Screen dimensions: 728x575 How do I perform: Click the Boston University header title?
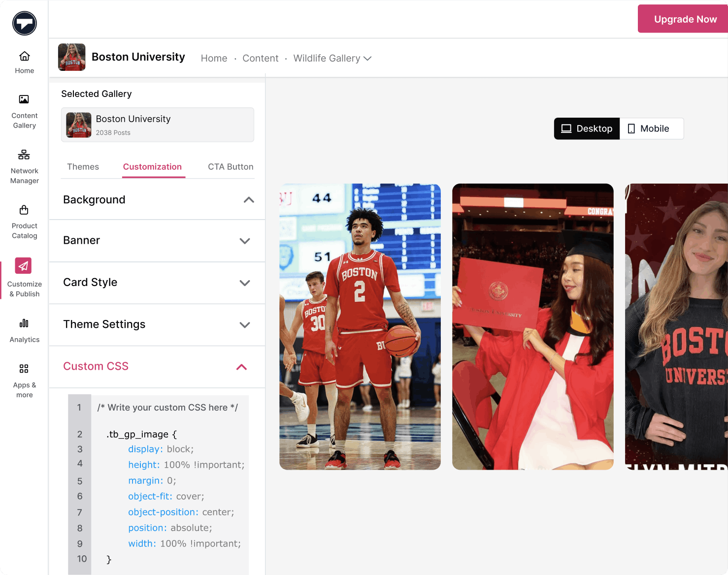point(138,57)
